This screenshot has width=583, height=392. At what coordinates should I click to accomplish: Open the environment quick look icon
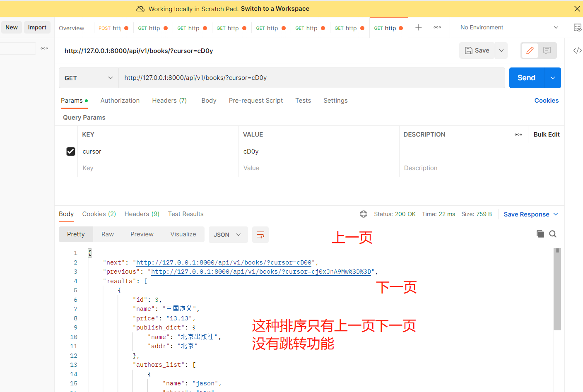point(577,27)
